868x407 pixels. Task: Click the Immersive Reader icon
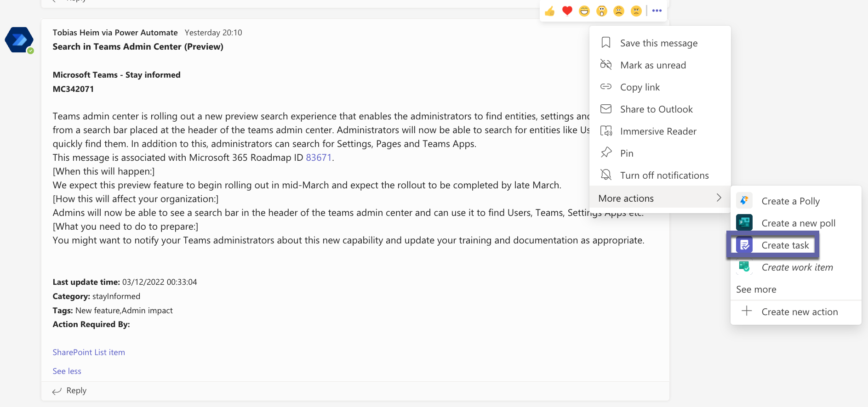coord(606,131)
